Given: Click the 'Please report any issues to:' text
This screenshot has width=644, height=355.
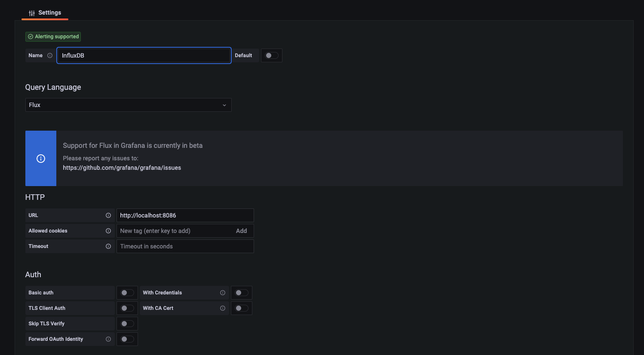Looking at the screenshot, I should pyautogui.click(x=101, y=158).
